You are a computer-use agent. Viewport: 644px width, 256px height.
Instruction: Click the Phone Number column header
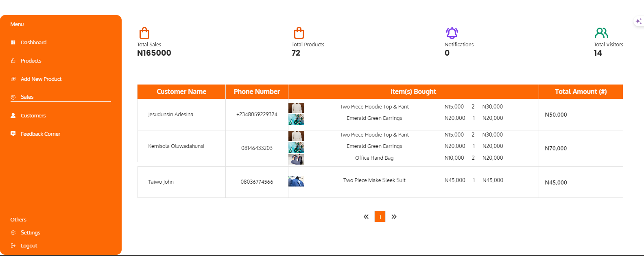click(x=257, y=91)
